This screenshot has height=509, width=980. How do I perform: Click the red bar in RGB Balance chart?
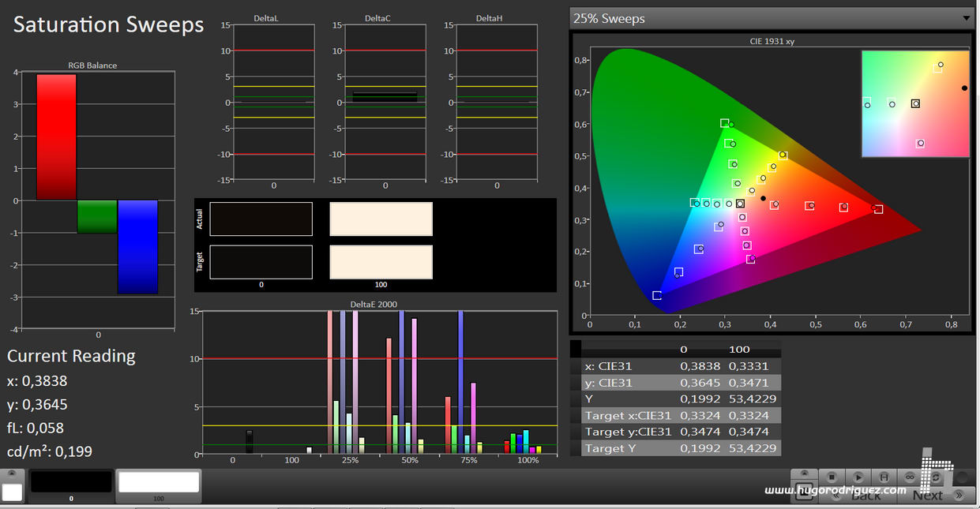pos(56,137)
